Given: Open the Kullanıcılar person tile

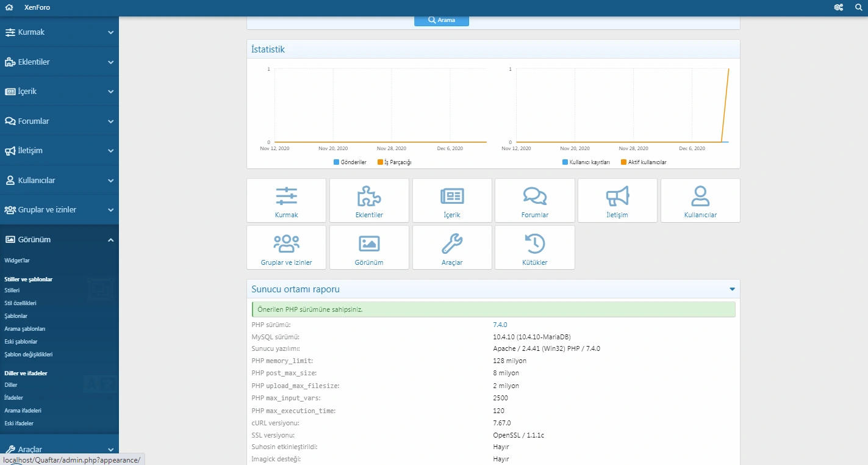Looking at the screenshot, I should click(x=700, y=200).
